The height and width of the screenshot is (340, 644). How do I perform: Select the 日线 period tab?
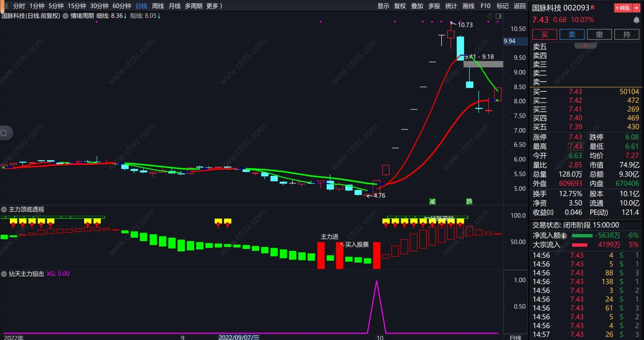[x=142, y=6]
